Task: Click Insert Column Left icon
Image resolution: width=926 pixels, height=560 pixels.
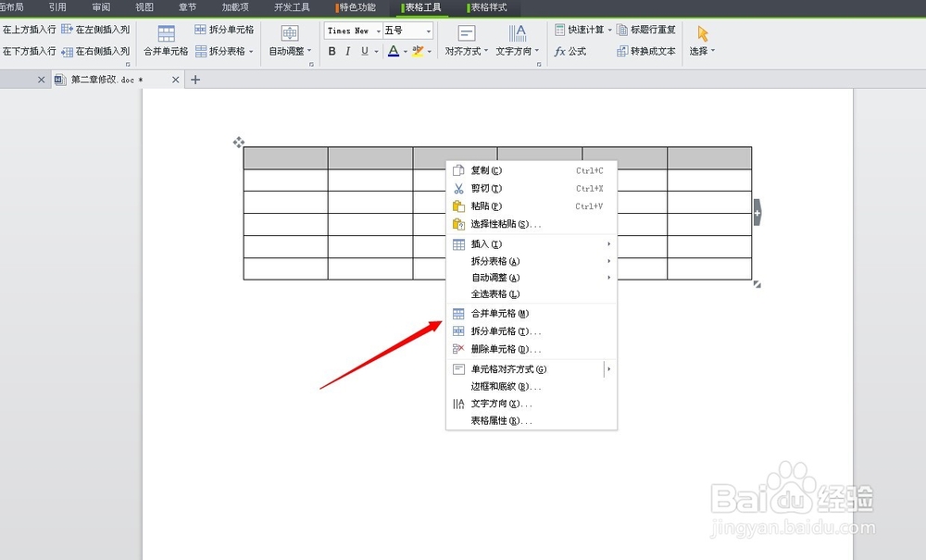Action: (x=68, y=29)
